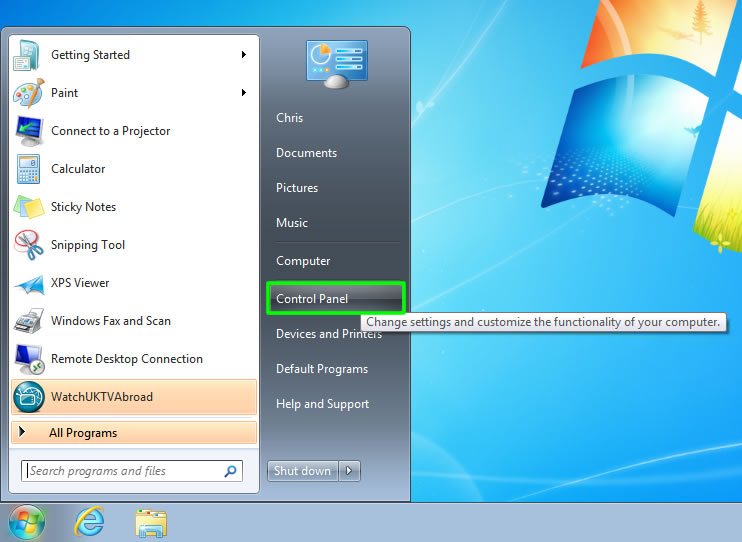
Task: Launch Paint from its palette icon
Action: 28,93
